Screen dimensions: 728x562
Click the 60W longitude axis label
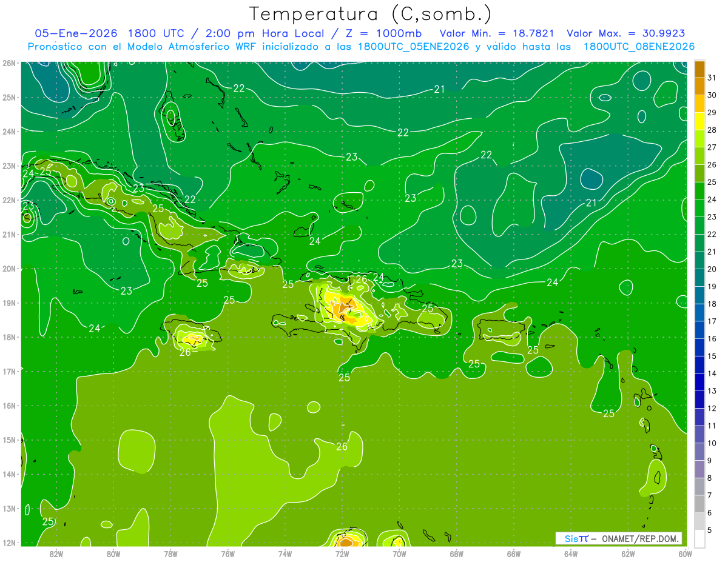pos(685,554)
